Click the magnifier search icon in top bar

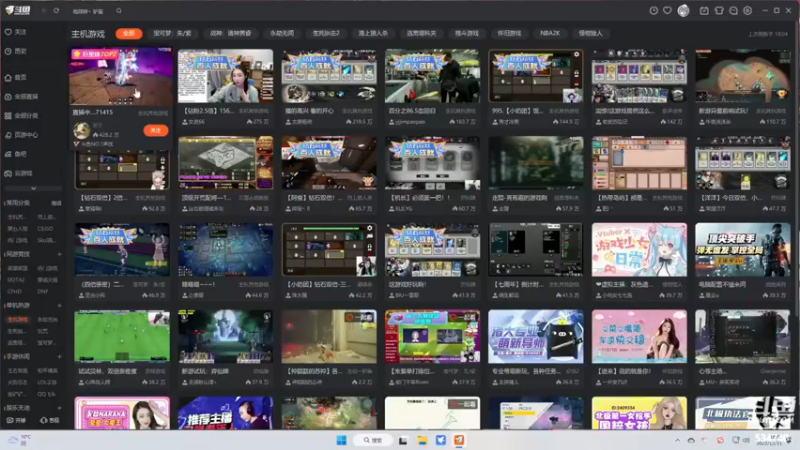119,11
